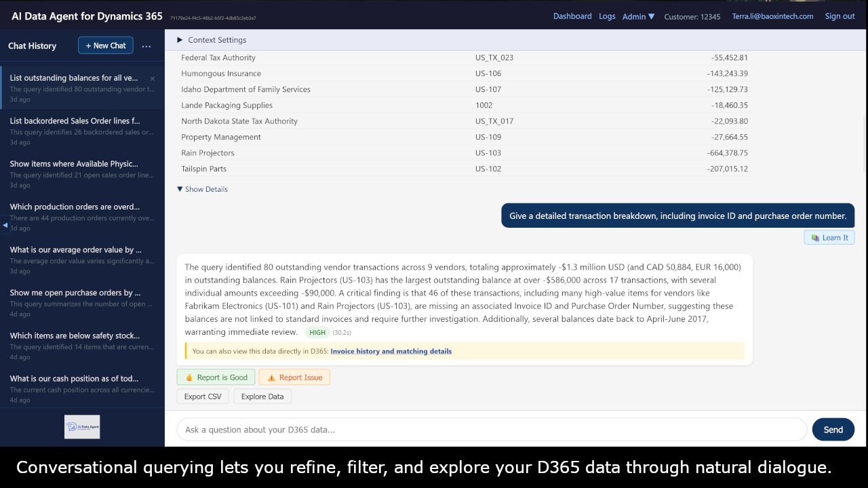Close the outstanding balances chat entry
Image resolution: width=868 pixels, height=488 pixels.
[153, 79]
